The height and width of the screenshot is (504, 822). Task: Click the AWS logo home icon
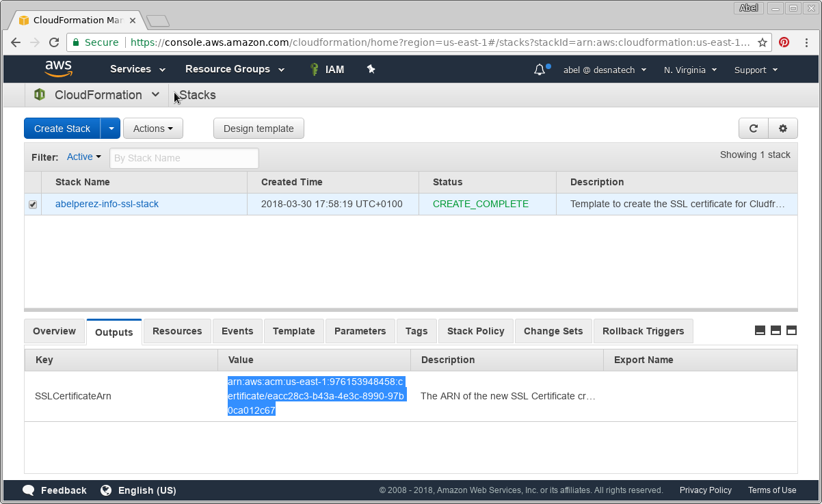59,68
